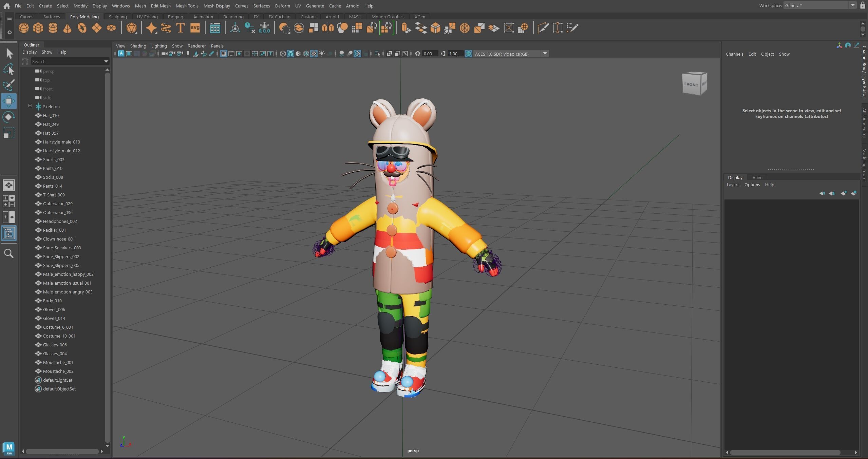Open the ACES view transform dropdown

[x=545, y=54]
